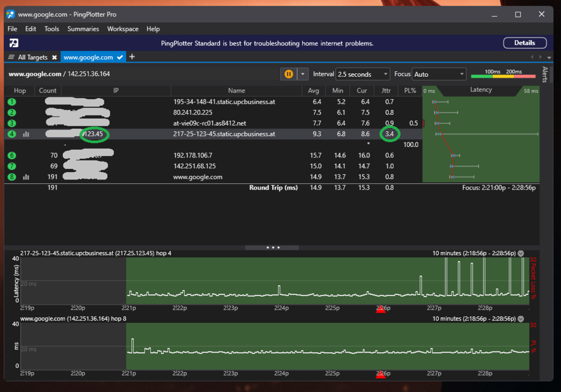Click the Jttr column header
Screen dimensions: 561x392
click(x=386, y=91)
